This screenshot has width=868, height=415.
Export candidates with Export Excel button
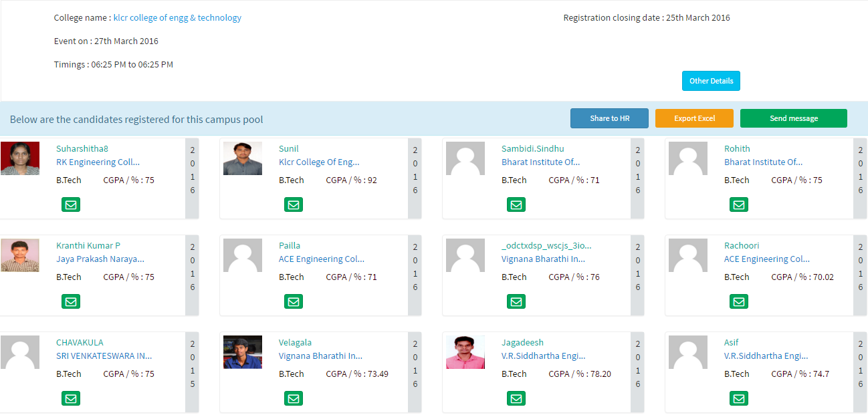coord(694,118)
